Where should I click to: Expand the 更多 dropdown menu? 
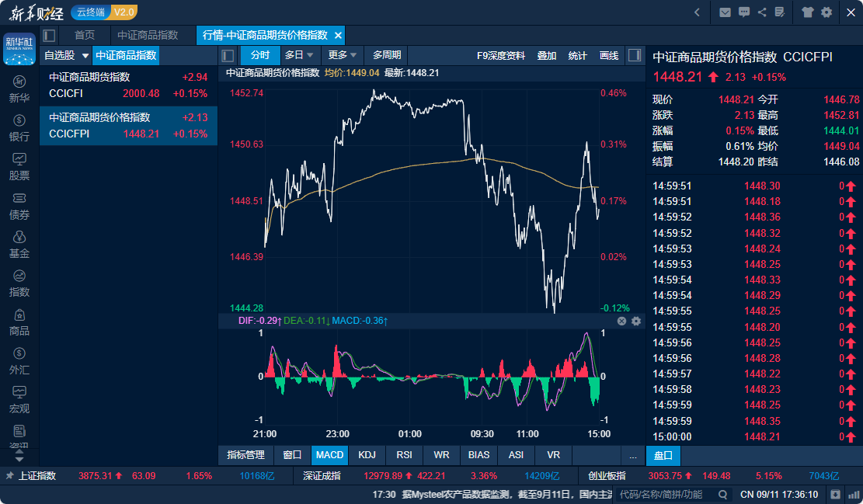343,55
